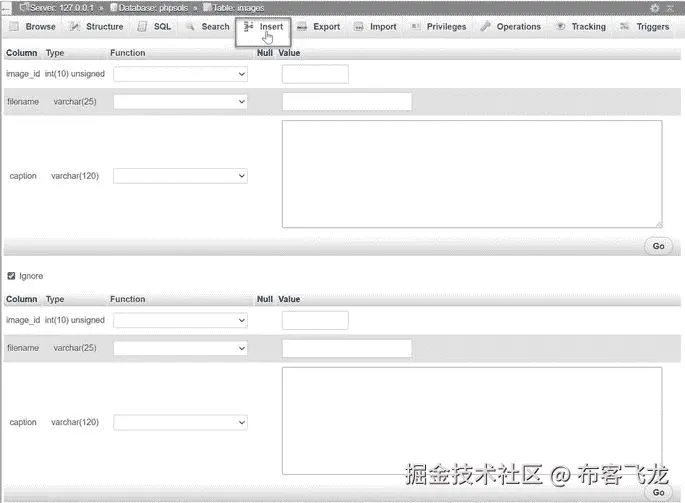Click the Tracking tab eye icon
The width and height of the screenshot is (685, 503).
pos(560,27)
